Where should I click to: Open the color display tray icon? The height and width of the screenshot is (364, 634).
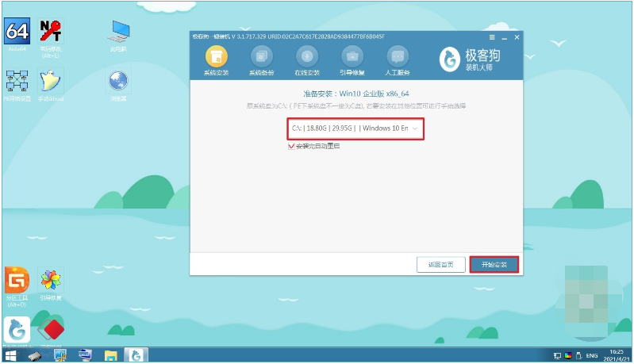(568, 355)
